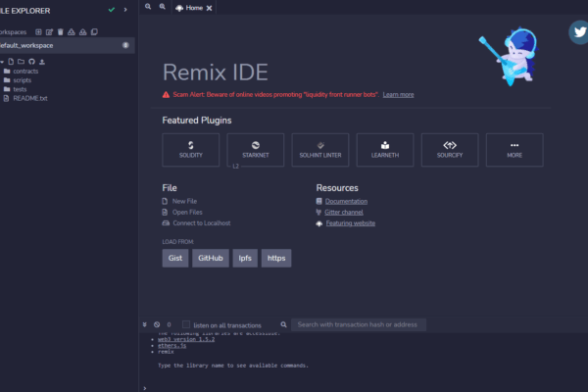Collapse the terminal panel using the chevrons
The height and width of the screenshot is (392, 588).
tap(144, 324)
